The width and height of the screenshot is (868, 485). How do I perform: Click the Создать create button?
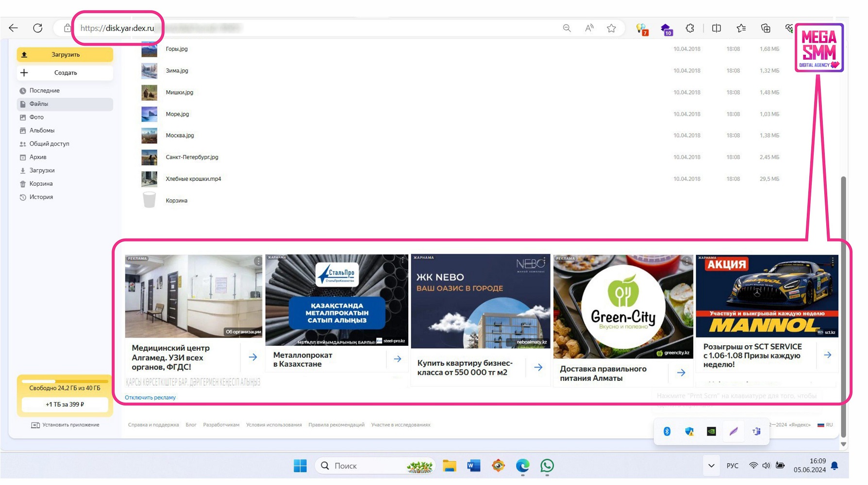coord(65,73)
